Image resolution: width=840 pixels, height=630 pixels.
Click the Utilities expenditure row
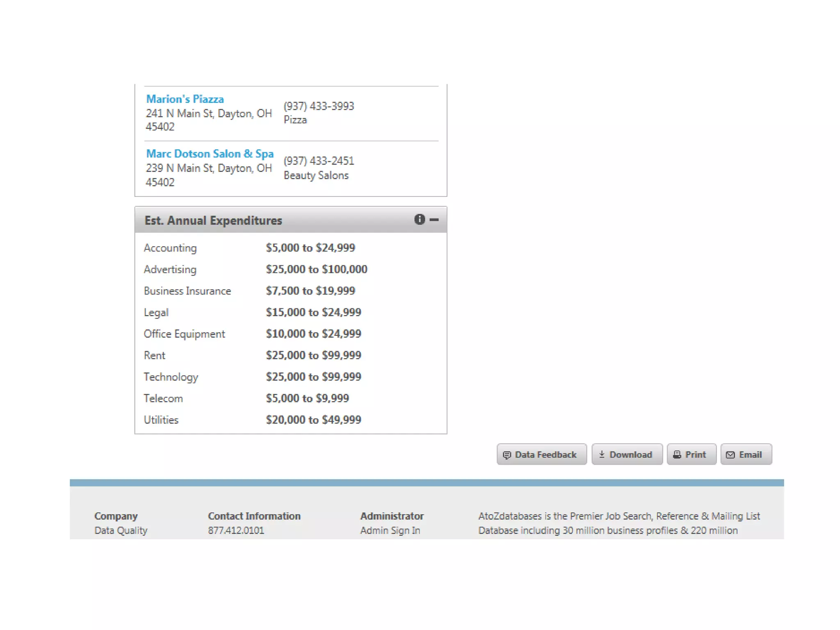[x=161, y=420]
